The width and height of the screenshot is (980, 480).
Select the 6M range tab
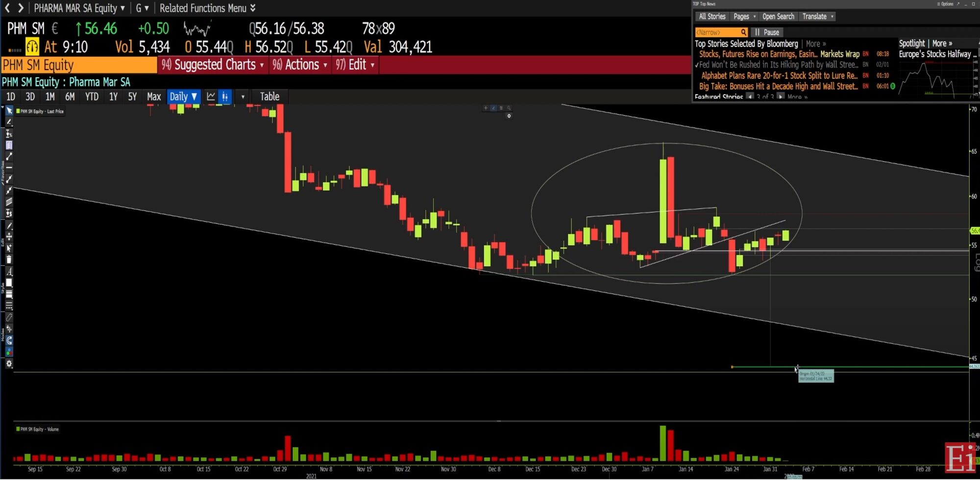pyautogui.click(x=70, y=96)
